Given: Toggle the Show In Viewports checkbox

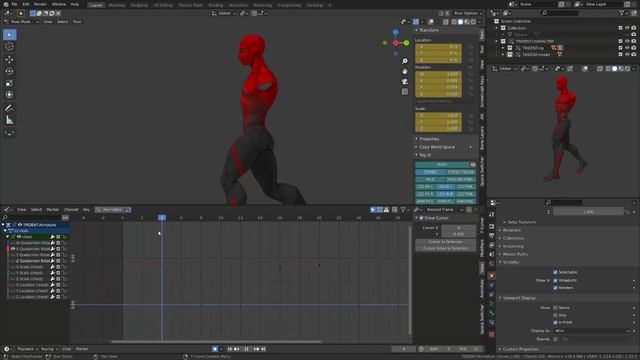Looking at the screenshot, I should [x=555, y=280].
